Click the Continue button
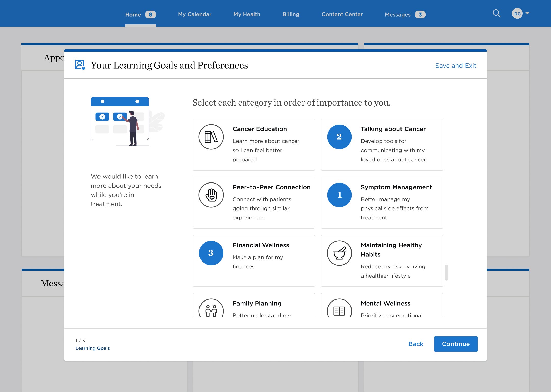This screenshot has height=392, width=551. (x=456, y=344)
